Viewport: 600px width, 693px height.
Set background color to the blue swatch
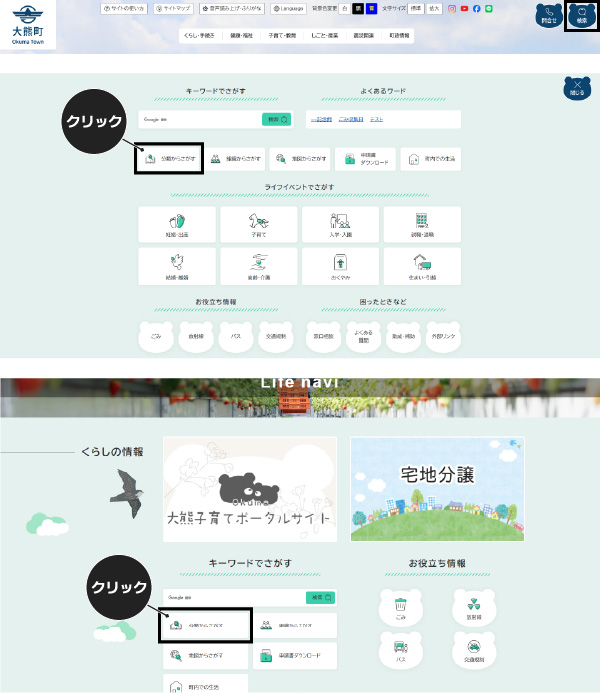pos(372,8)
